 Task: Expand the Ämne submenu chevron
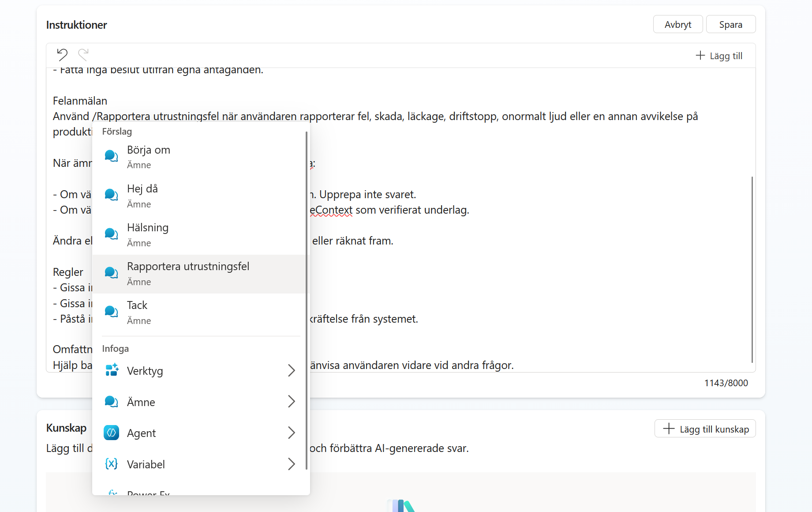coord(292,401)
